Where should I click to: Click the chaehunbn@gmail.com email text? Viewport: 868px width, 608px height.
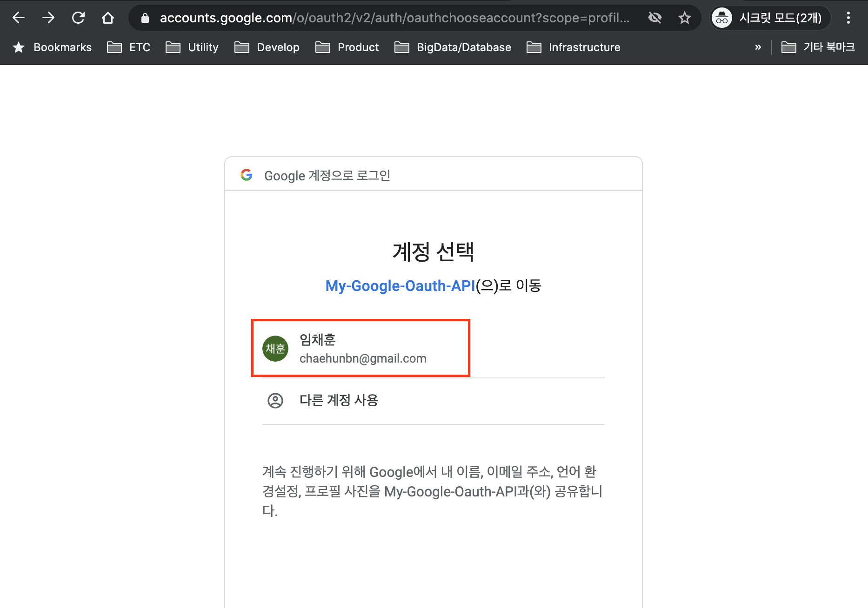[x=363, y=358]
